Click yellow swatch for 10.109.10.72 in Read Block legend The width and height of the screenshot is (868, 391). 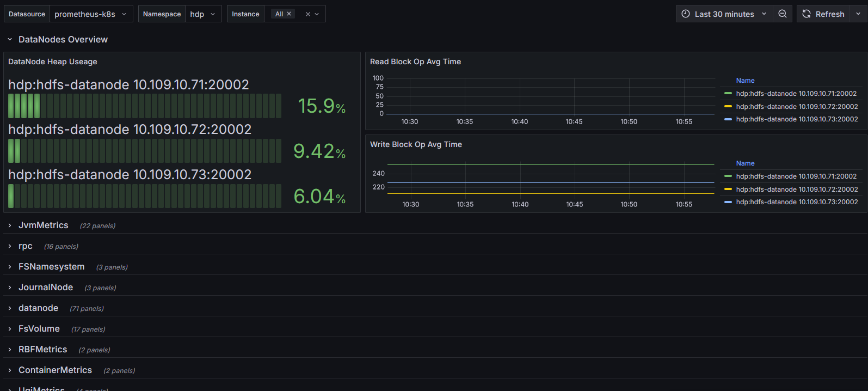pyautogui.click(x=728, y=107)
